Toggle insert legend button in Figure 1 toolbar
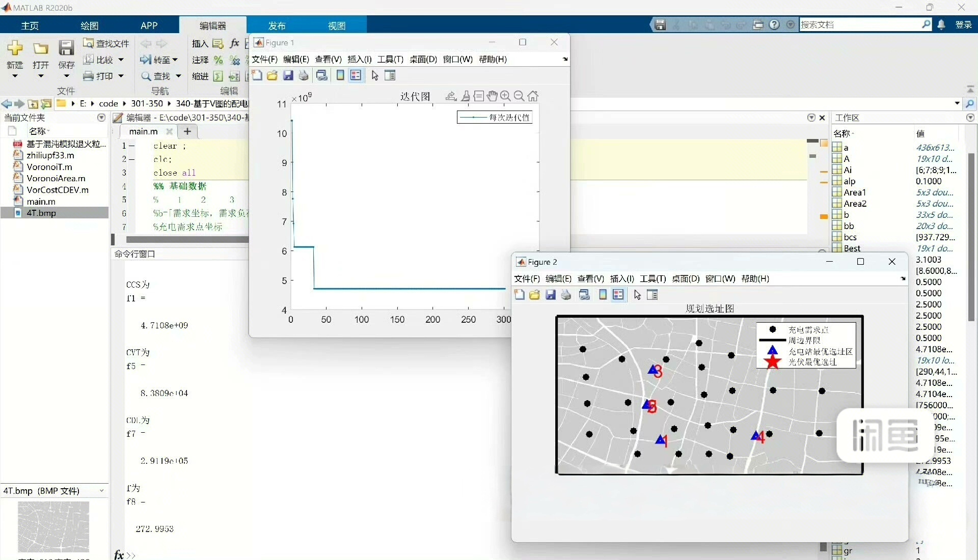This screenshot has height=560, width=978. (356, 76)
